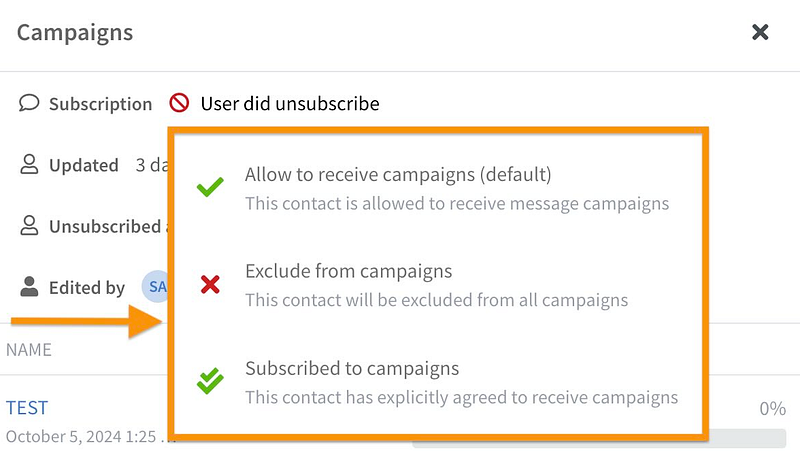Click the Edited by person icon
Image resolution: width=800 pixels, height=462 pixels.
tap(29, 287)
